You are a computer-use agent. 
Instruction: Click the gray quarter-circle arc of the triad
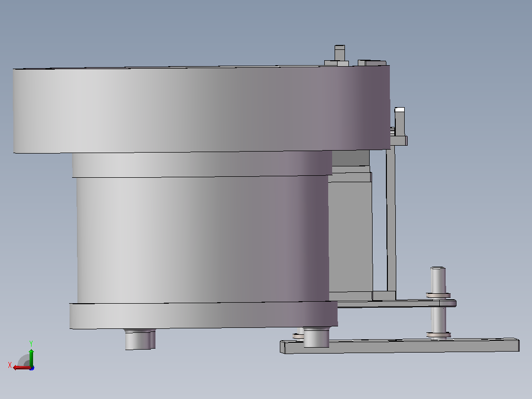[23, 360]
